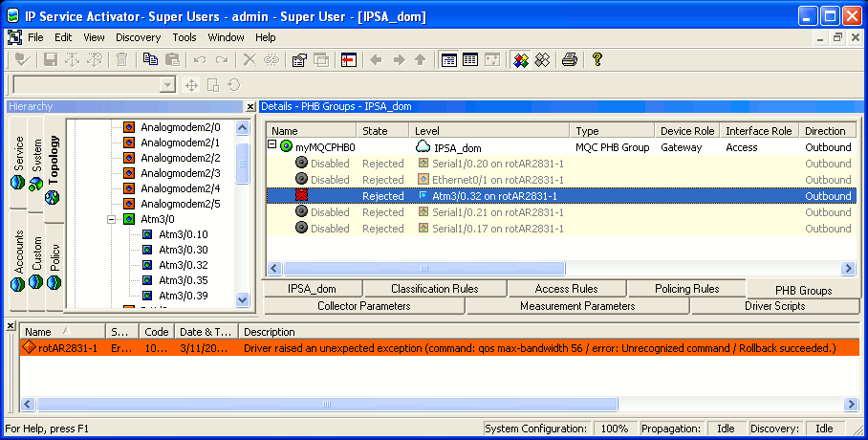Select Atm3/0.32 in hierarchy tree

click(x=184, y=265)
